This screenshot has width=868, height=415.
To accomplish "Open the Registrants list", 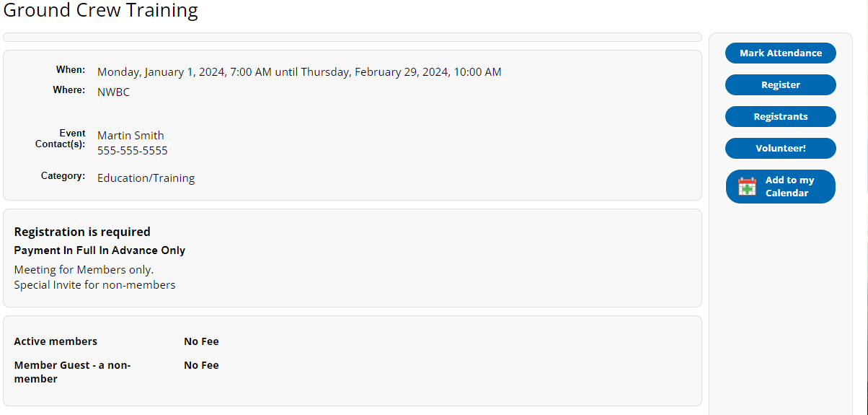I will coord(781,117).
